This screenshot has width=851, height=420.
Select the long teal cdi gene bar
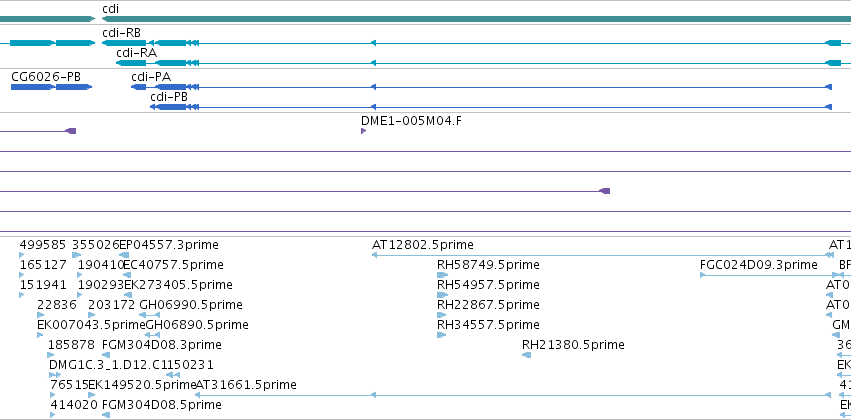point(477,19)
